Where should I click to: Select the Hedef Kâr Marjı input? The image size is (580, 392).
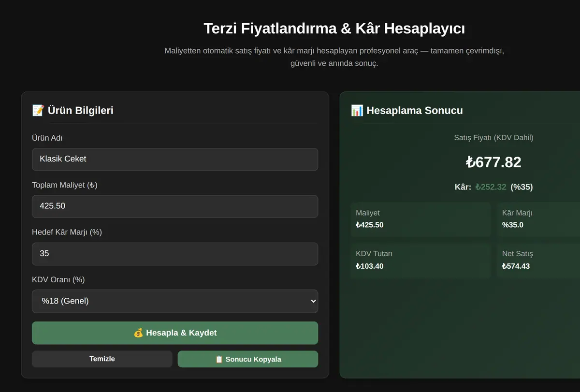(175, 253)
